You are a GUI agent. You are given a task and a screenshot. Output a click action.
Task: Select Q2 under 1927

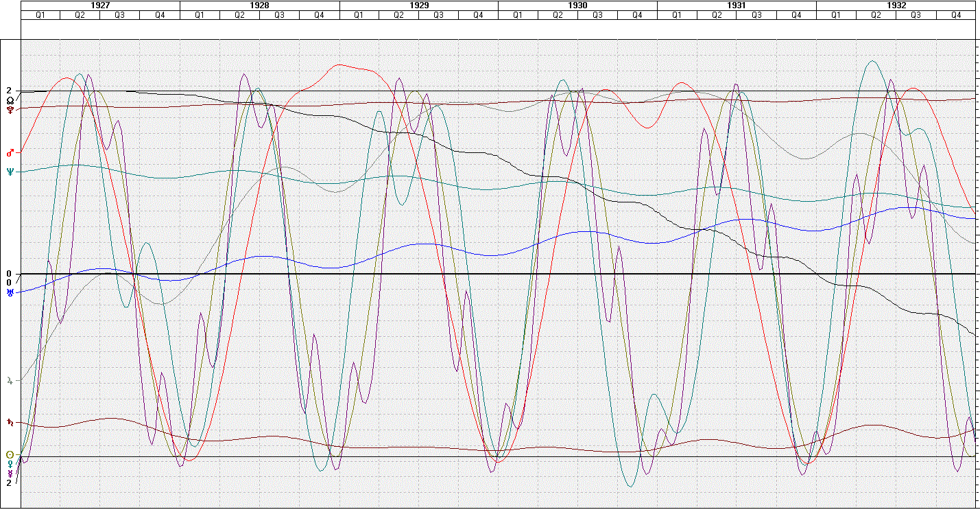[80, 14]
